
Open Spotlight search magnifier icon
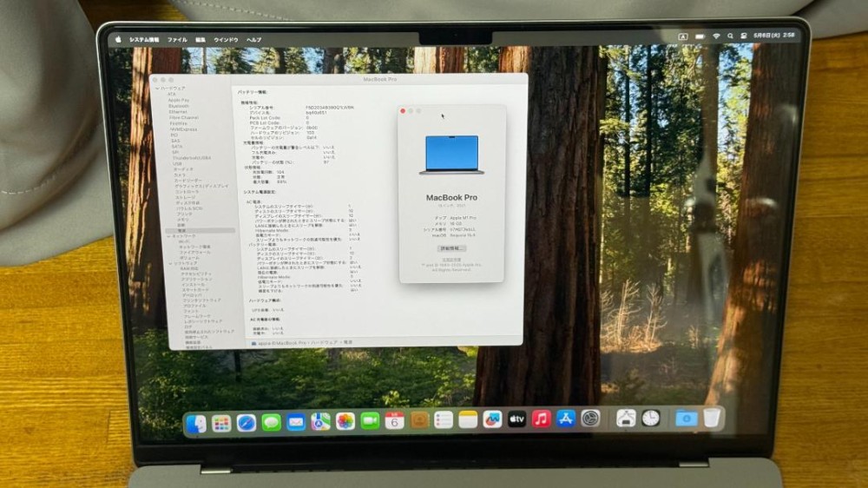point(730,36)
